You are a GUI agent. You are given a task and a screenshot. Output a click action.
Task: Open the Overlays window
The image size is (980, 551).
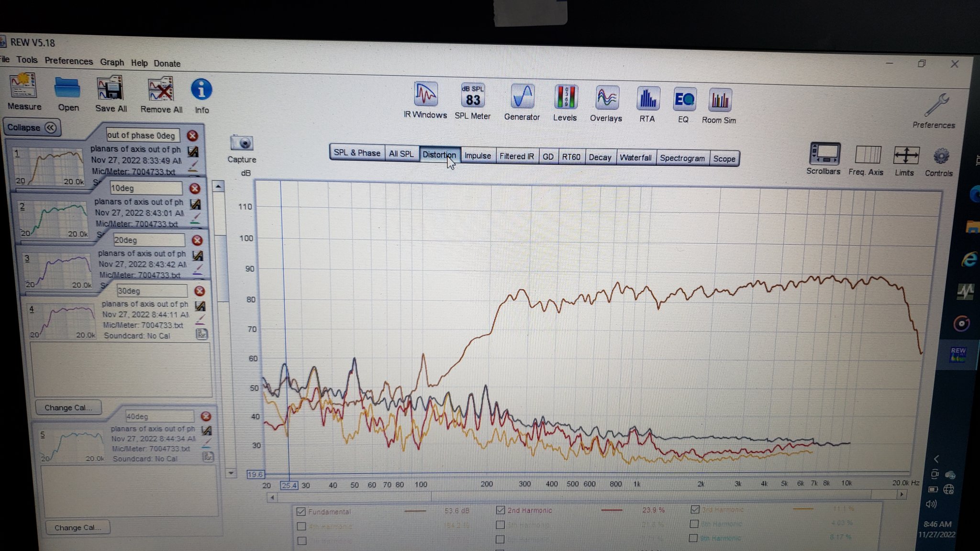606,104
